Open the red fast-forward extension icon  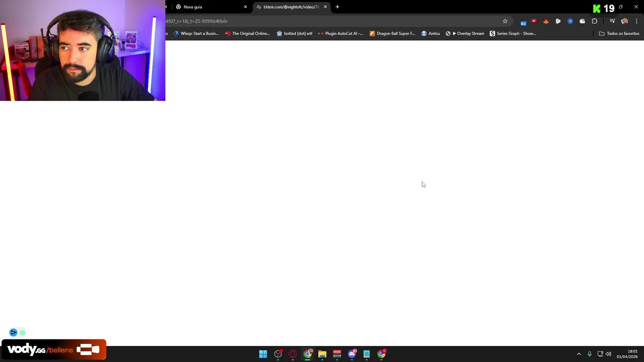(534, 21)
